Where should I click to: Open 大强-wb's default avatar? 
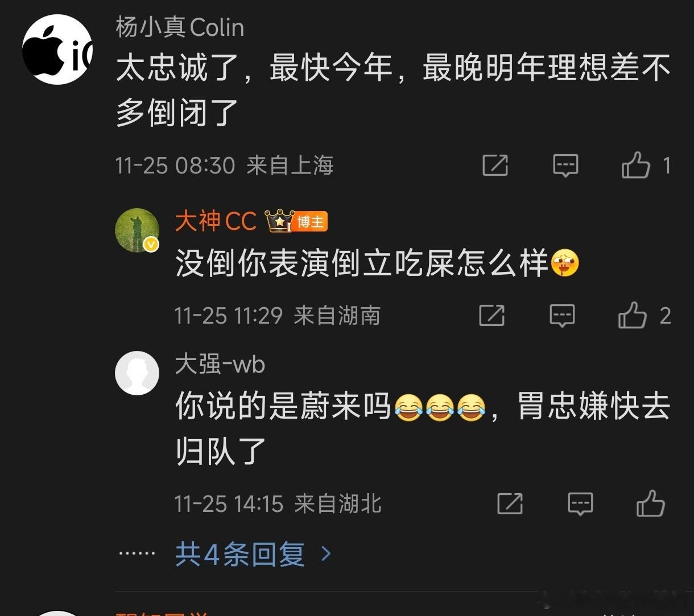(137, 373)
